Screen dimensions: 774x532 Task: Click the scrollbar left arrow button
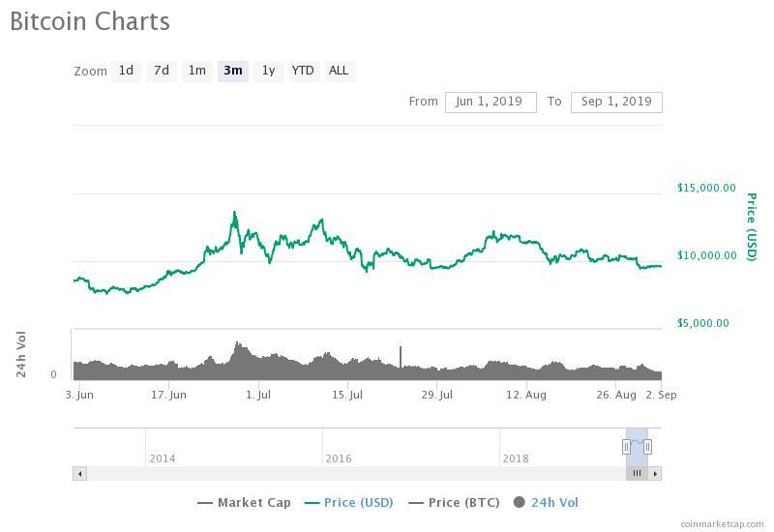coord(79,474)
